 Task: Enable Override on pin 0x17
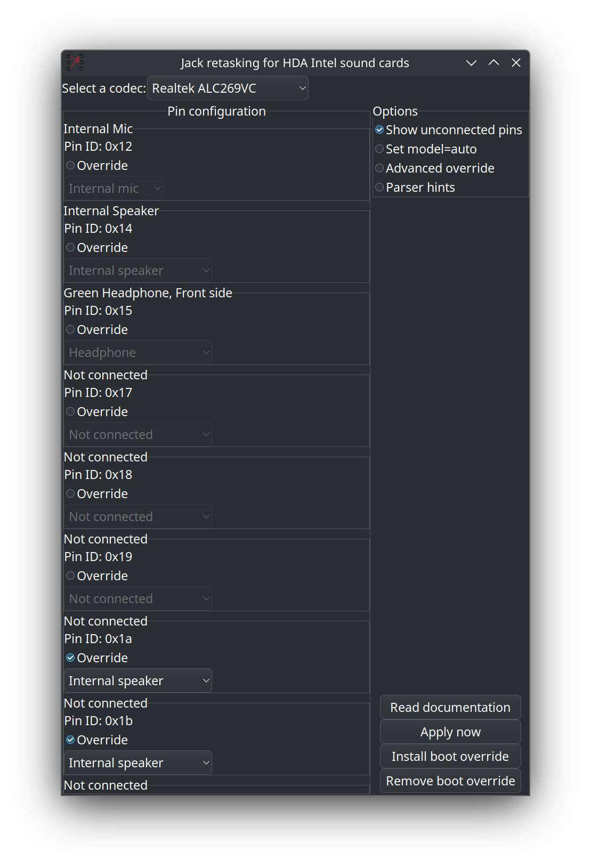70,411
